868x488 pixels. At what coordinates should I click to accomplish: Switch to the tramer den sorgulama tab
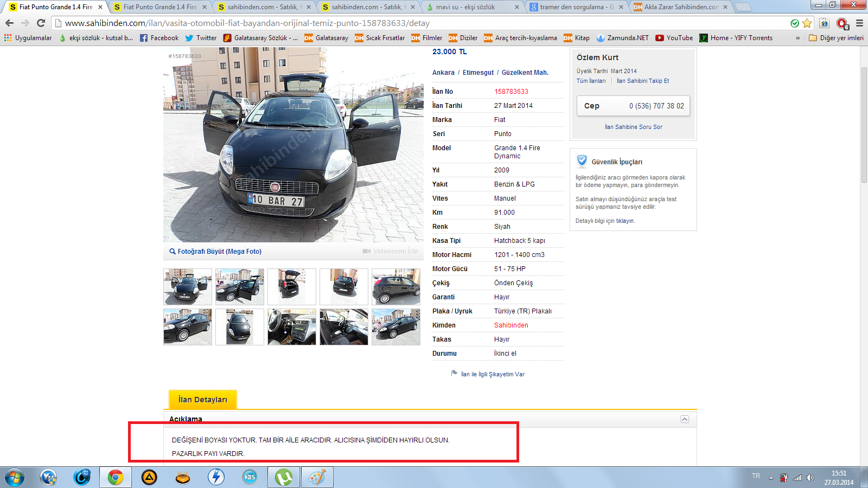pyautogui.click(x=576, y=7)
